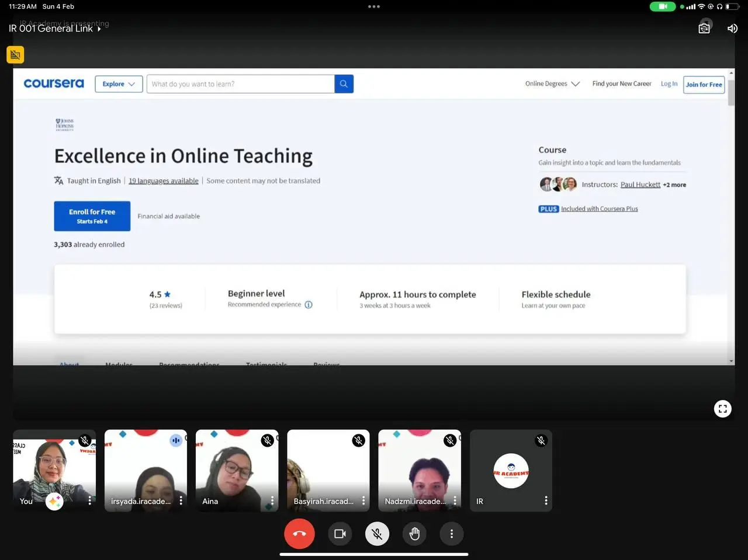
Task: Click the Excellence in Online Teaching title
Action: tap(183, 156)
